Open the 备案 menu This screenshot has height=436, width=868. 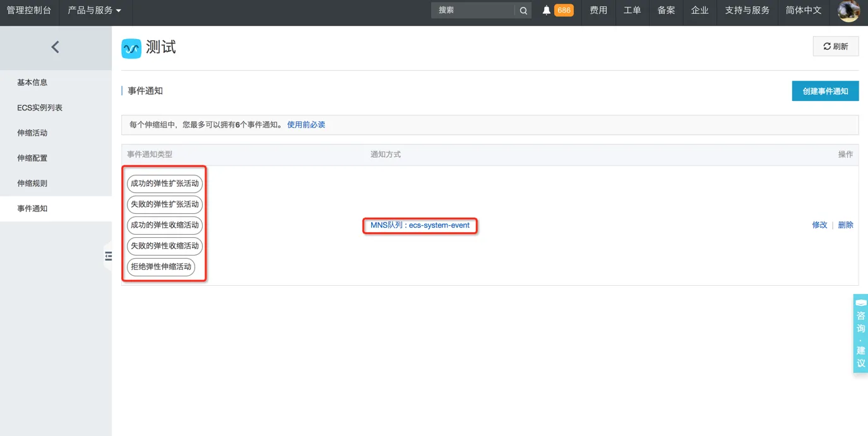tap(666, 10)
